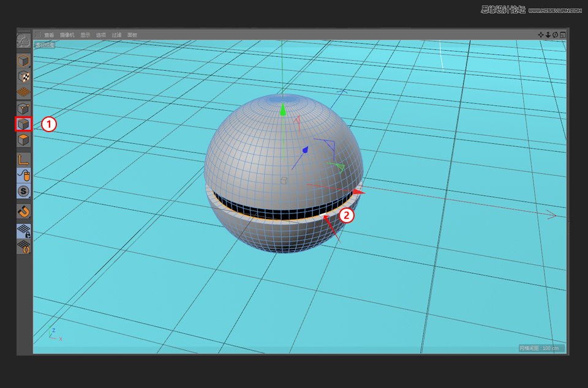Screen dimensions: 588x388
Task: Select the highlighted Edges mode tool
Action: 22,122
